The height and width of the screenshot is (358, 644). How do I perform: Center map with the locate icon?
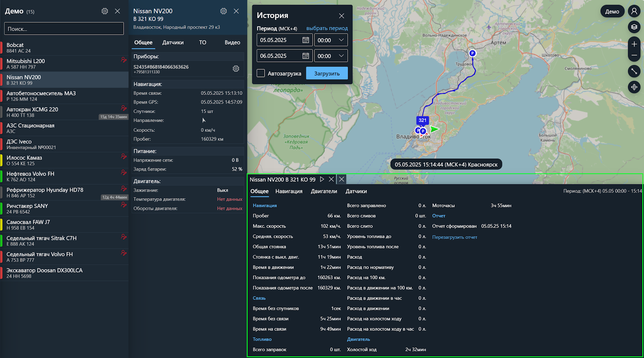[x=634, y=87]
